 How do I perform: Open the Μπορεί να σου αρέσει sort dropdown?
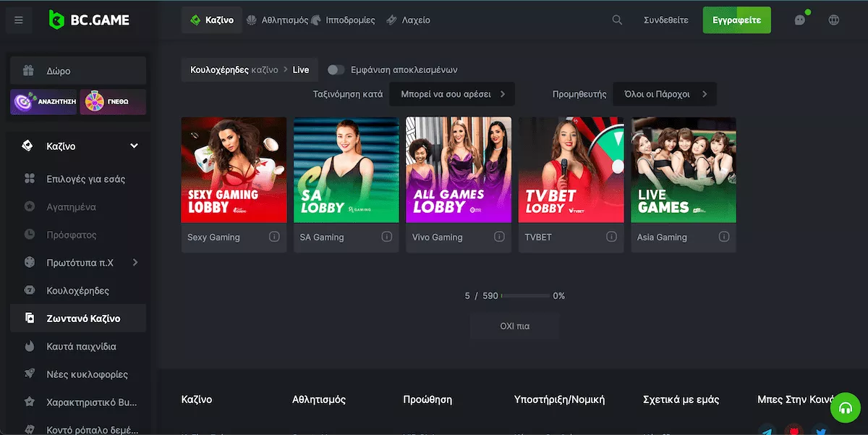(452, 94)
